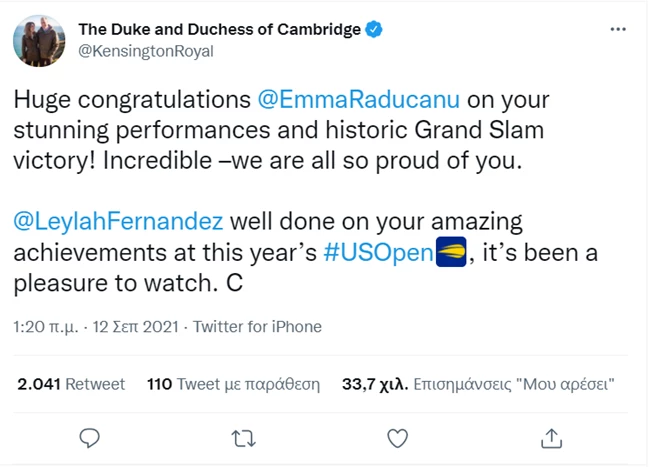The image size is (650, 467).
Task: Go to the @KensingtonRoyal handle
Action: (146, 51)
